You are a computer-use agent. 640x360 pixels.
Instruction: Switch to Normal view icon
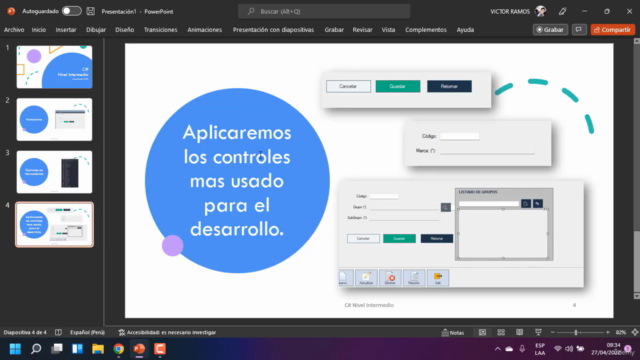tap(482, 332)
